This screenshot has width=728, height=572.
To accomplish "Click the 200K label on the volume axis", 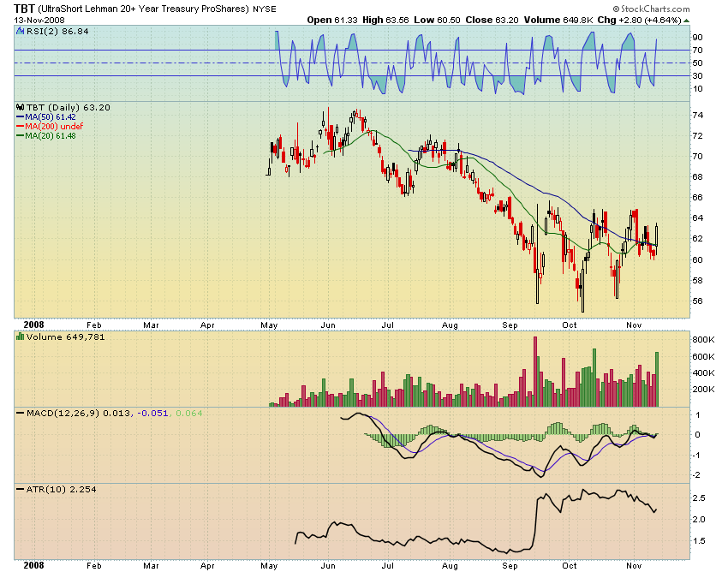I will (x=703, y=389).
